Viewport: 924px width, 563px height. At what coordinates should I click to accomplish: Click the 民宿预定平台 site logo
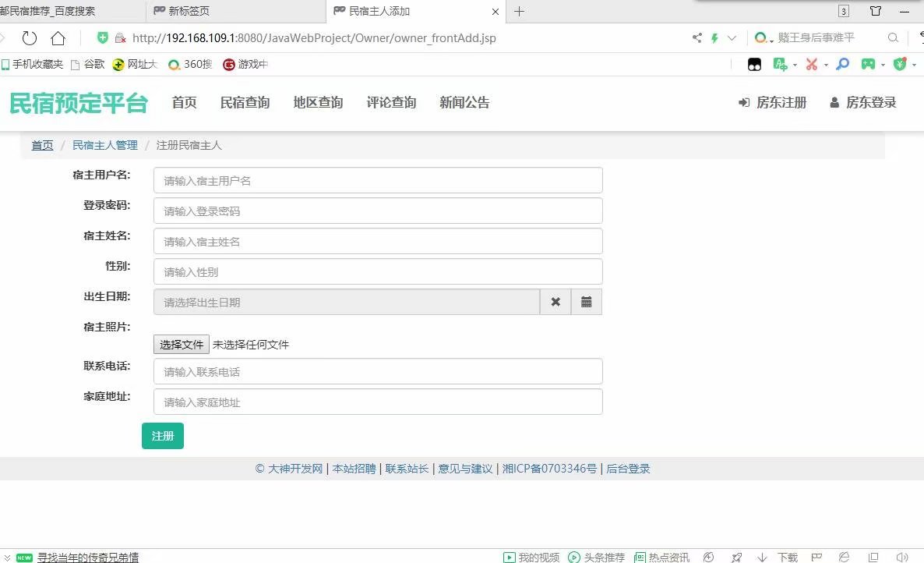click(79, 103)
